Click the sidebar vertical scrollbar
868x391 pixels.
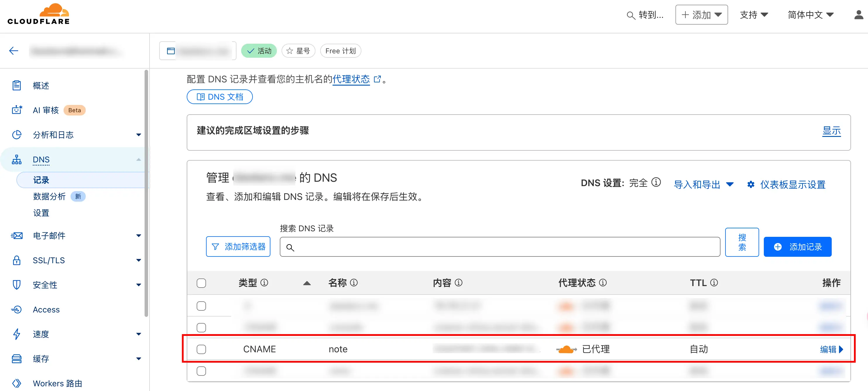coord(146,192)
